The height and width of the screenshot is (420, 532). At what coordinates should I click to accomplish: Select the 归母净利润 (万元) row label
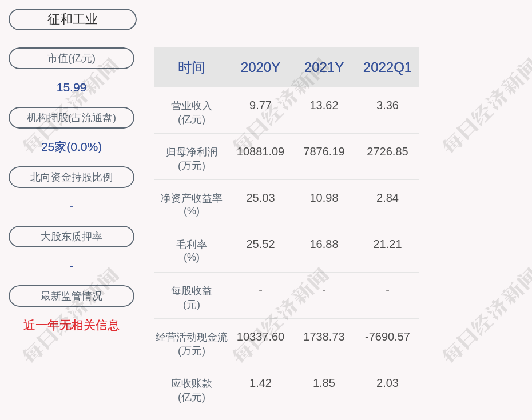pos(192,159)
